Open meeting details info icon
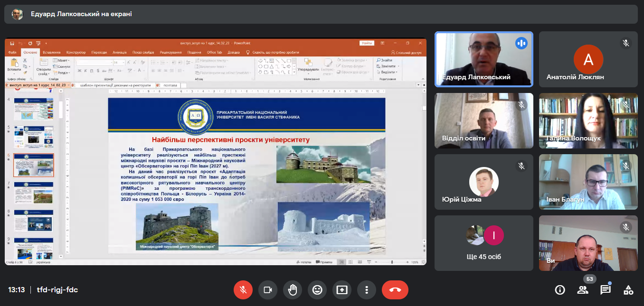The height and width of the screenshot is (306, 644). 560,290
